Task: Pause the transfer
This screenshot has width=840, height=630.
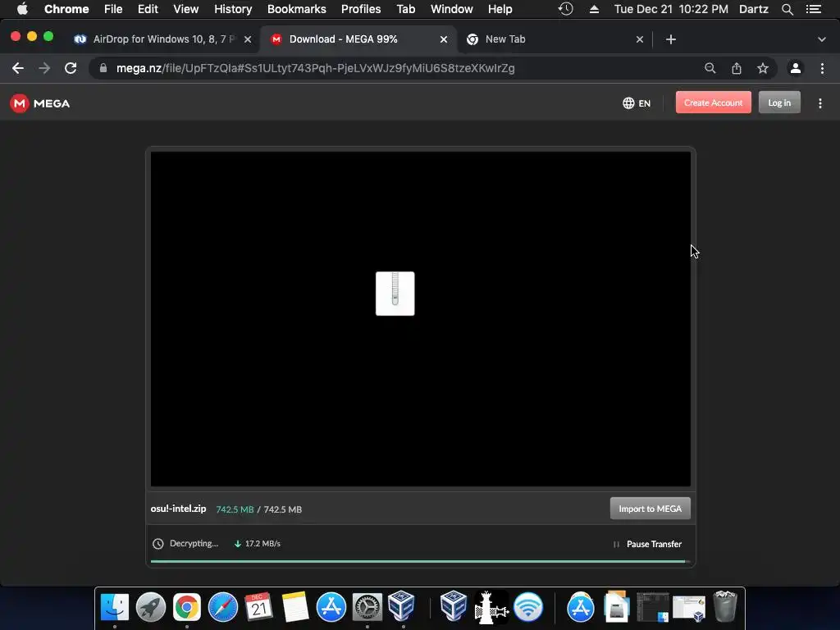Action: [x=647, y=544]
